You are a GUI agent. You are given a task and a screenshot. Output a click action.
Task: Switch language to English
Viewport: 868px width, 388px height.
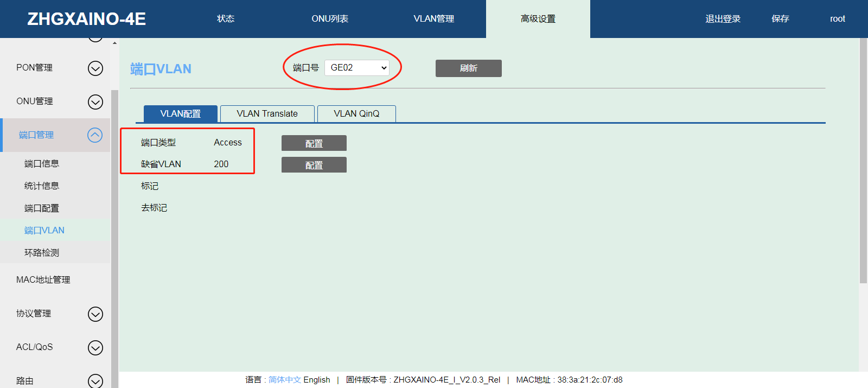coord(317,380)
